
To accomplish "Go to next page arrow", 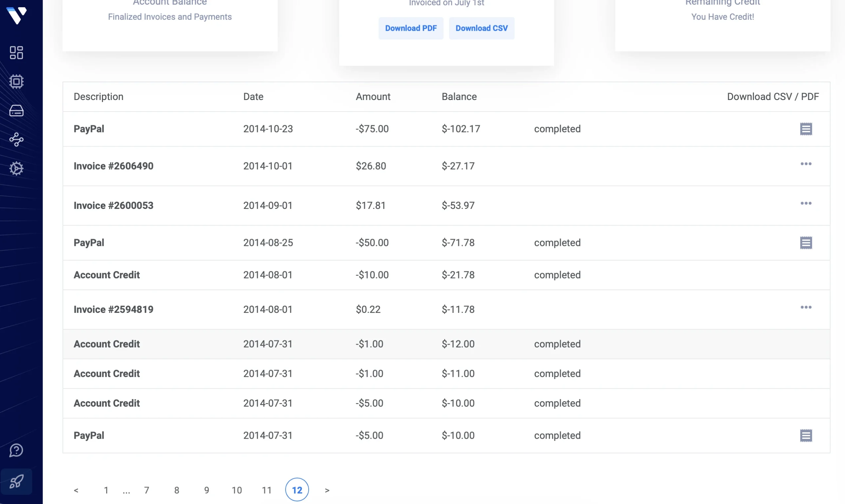I will point(327,490).
